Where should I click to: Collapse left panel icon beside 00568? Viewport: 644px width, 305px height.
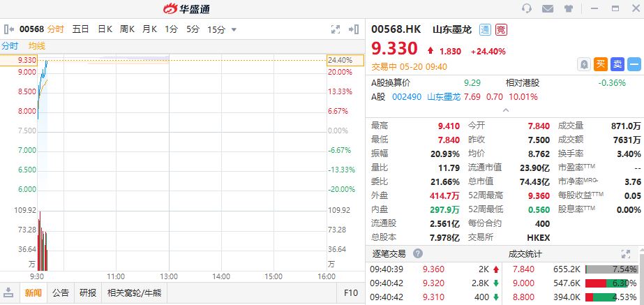[9, 29]
